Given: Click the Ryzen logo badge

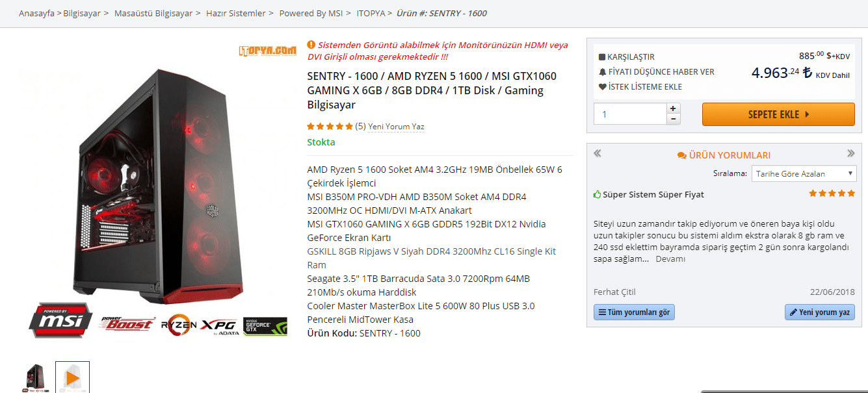Looking at the screenshot, I should 179,324.
